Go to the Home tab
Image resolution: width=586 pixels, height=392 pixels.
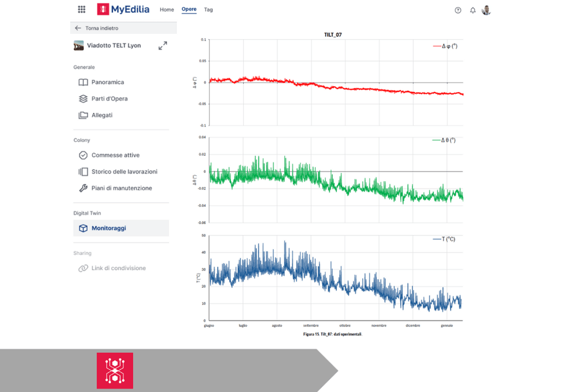[x=167, y=10]
